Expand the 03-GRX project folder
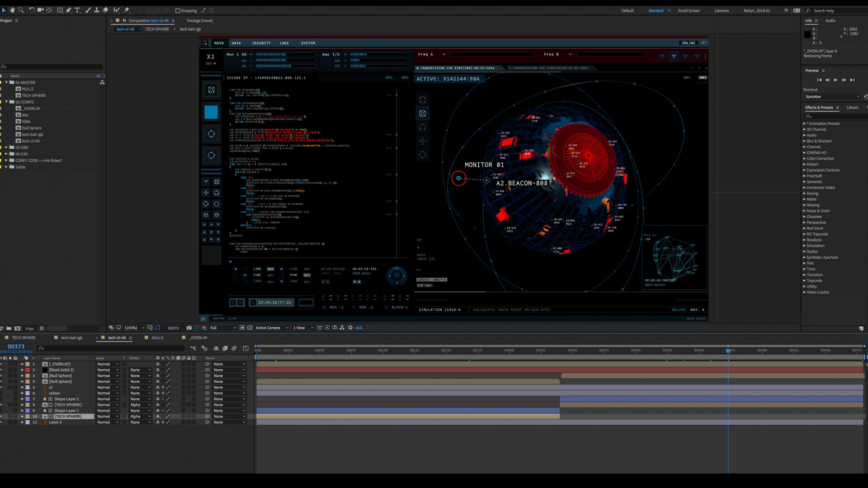This screenshot has width=868, height=488. [x=6, y=147]
